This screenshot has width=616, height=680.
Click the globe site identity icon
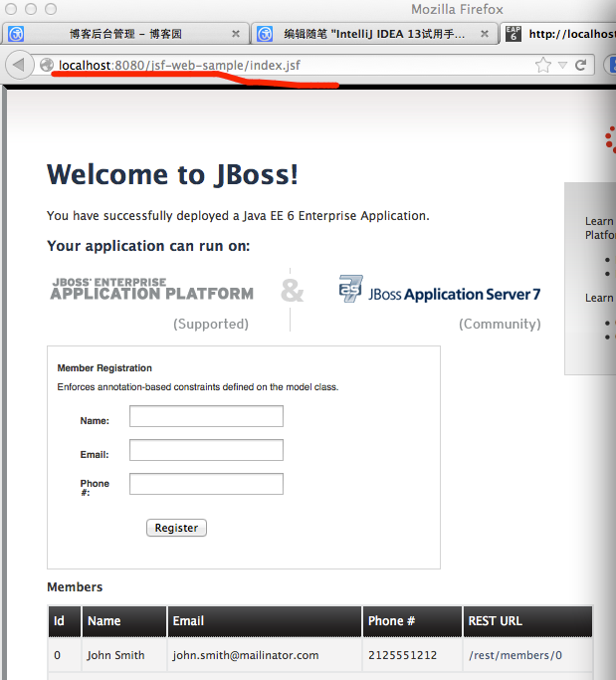pyautogui.click(x=47, y=65)
